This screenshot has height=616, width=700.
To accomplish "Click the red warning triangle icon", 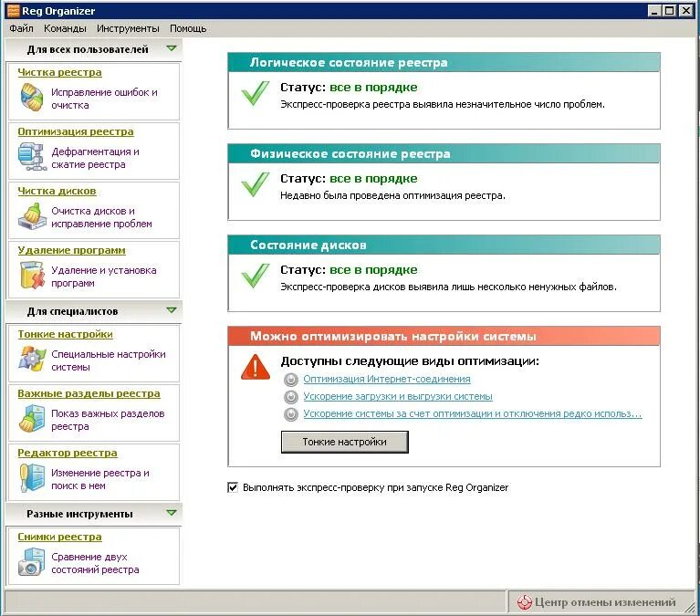I will [256, 367].
